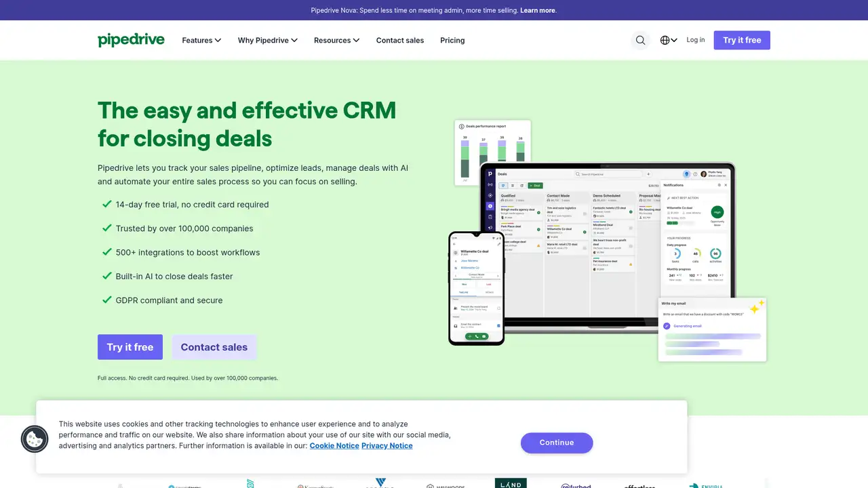This screenshot has width=868, height=488.
Task: Select '500+ integrations to boost workflows'
Action: [188, 252]
